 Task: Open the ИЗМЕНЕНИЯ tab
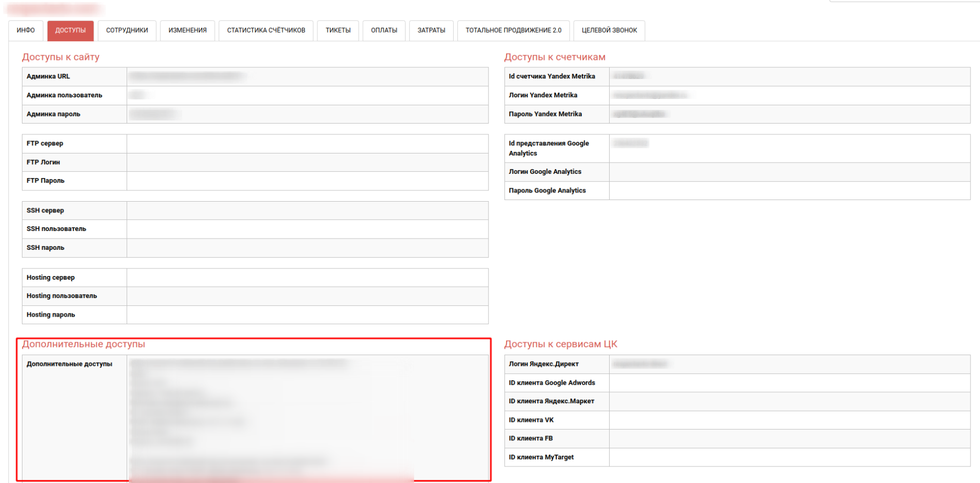(x=188, y=30)
